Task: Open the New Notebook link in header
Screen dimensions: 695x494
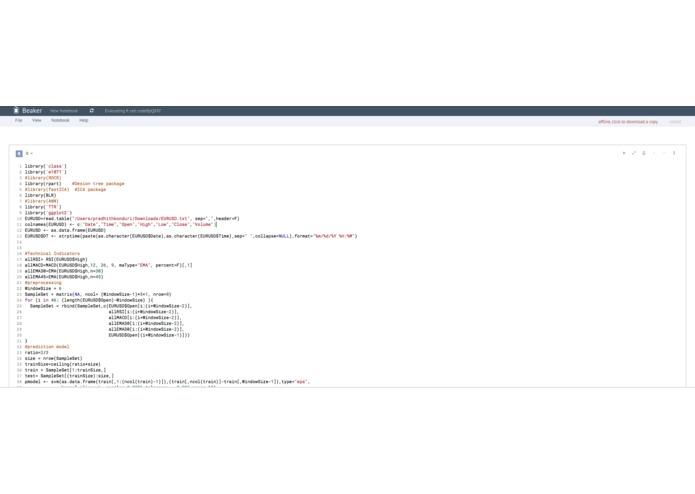Action: coord(64,111)
